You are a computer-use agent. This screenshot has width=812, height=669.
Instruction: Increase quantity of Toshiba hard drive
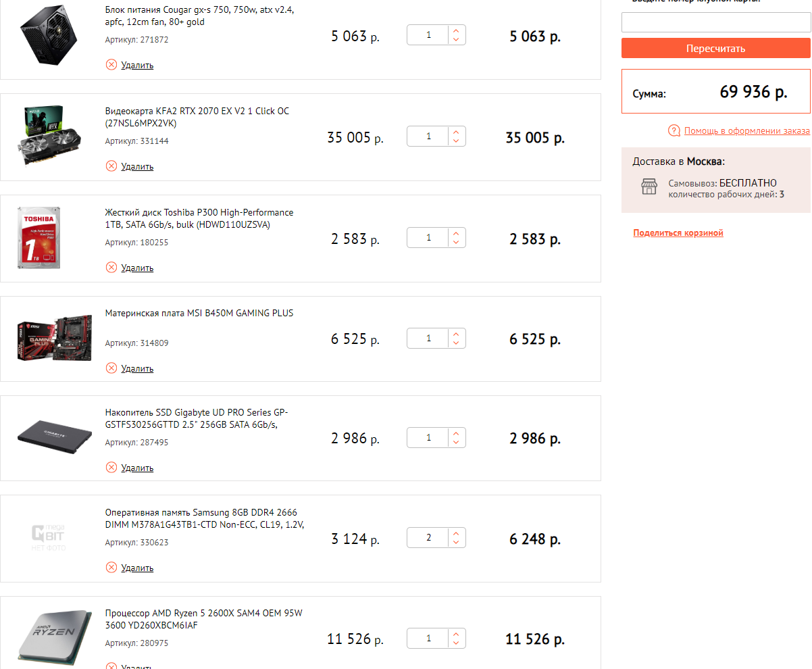click(x=456, y=234)
